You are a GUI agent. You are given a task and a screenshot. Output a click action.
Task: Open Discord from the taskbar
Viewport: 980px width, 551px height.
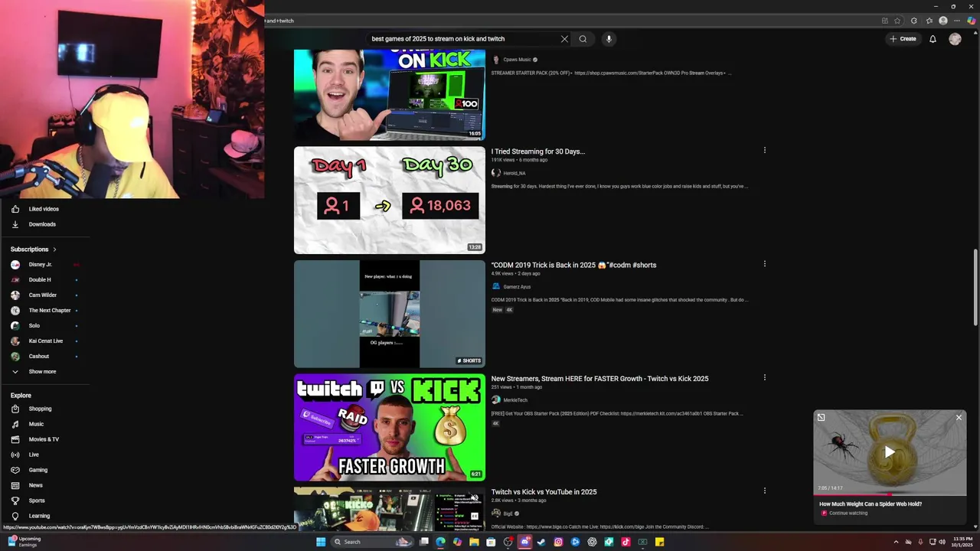click(525, 542)
